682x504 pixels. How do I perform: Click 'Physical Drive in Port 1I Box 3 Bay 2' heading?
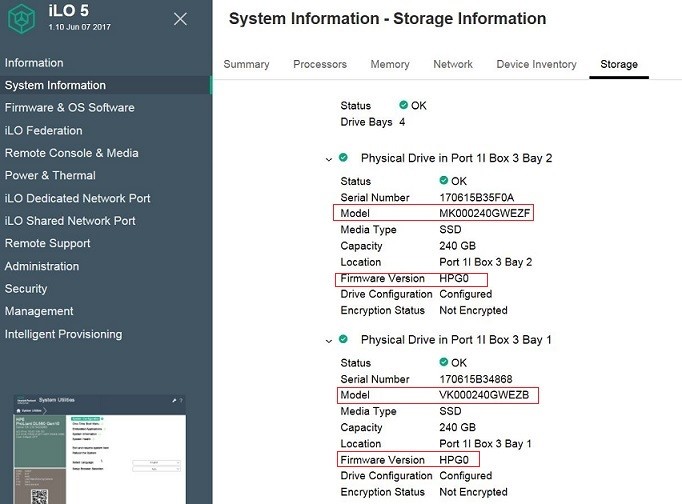[x=456, y=158]
